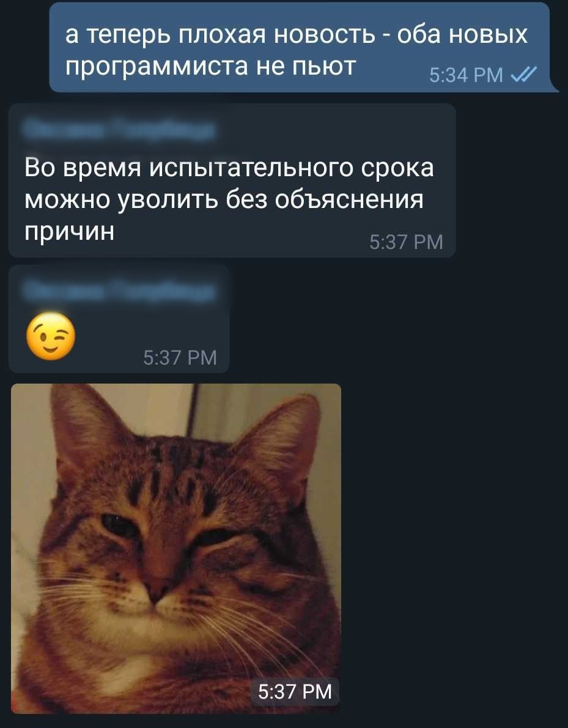Tap the cat's left ear in photo

click(84, 427)
